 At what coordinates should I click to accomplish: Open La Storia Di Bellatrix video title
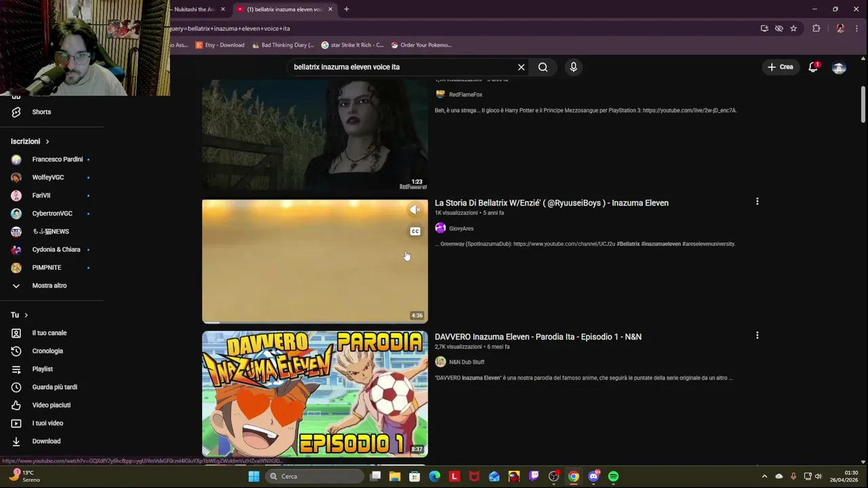551,203
